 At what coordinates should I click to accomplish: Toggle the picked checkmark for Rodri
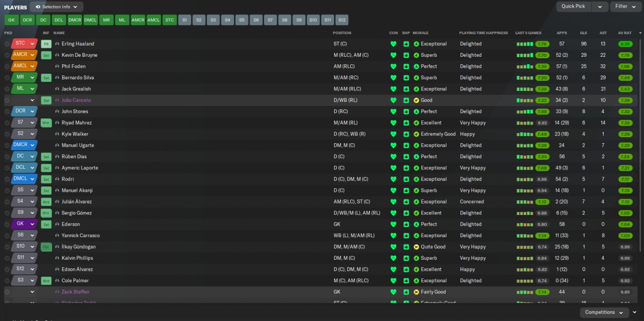(x=7, y=179)
